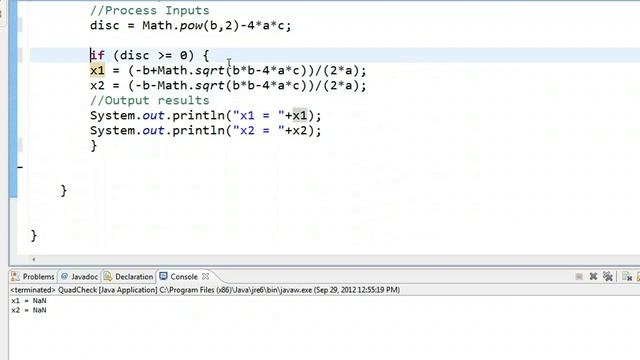The image size is (640, 360).
Task: Click the //Output results comment
Action: pos(150,100)
